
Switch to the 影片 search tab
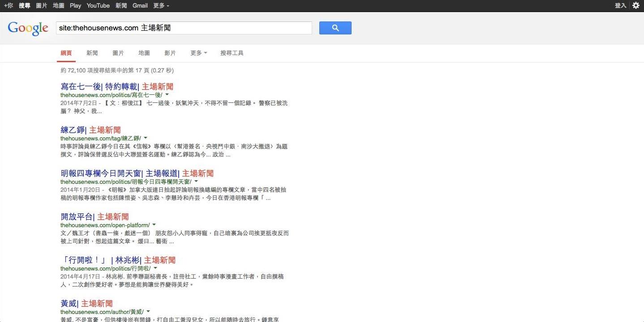coord(170,53)
